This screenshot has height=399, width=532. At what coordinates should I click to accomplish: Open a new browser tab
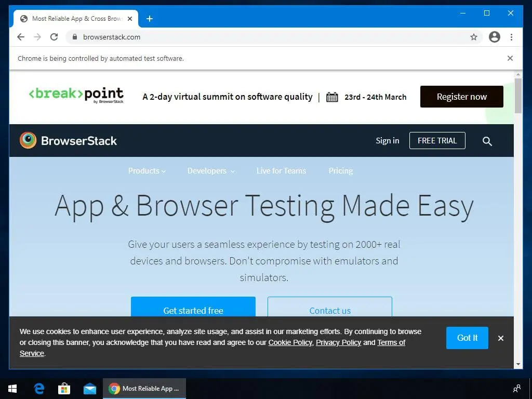(x=150, y=19)
